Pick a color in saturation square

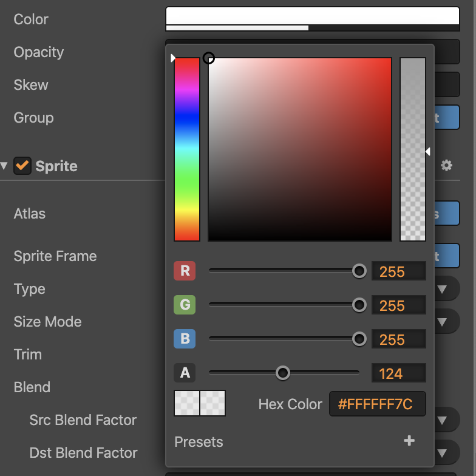point(300,149)
